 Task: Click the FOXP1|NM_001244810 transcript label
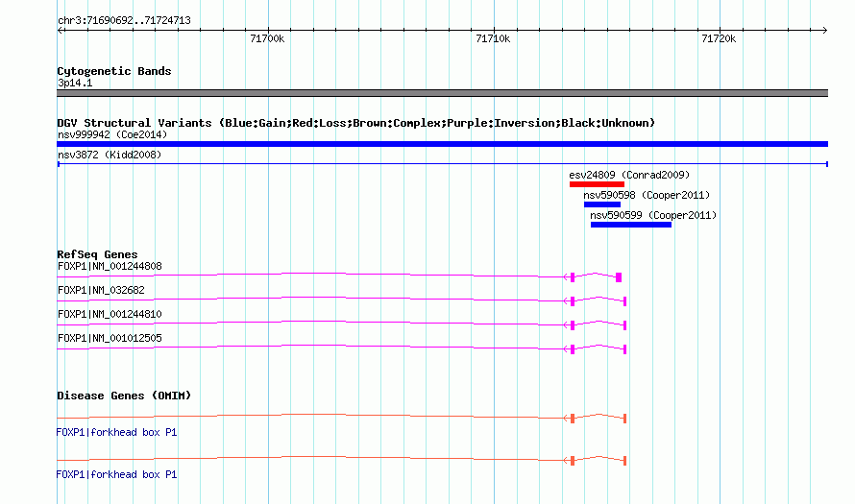click(x=110, y=314)
